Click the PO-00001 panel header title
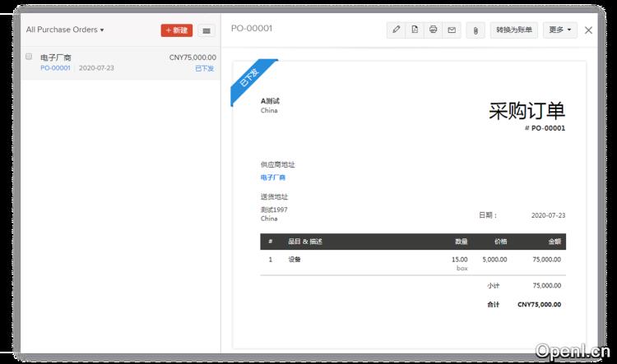617x364 pixels. [x=252, y=28]
